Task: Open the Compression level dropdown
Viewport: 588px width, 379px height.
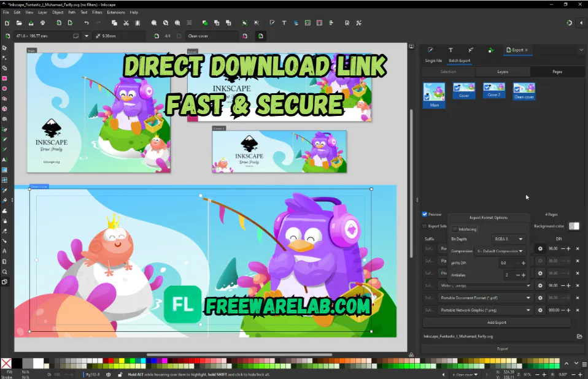Action: (500, 251)
